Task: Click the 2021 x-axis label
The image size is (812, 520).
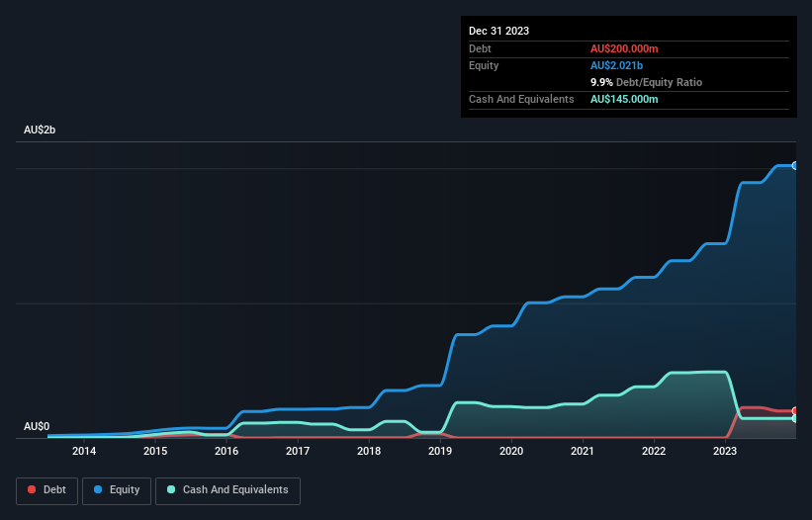Action: (583, 451)
